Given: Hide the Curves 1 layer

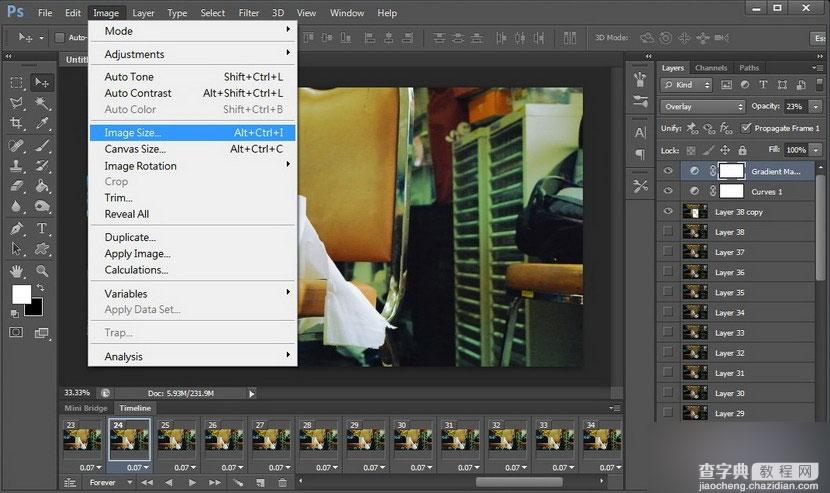Looking at the screenshot, I should click(x=668, y=191).
